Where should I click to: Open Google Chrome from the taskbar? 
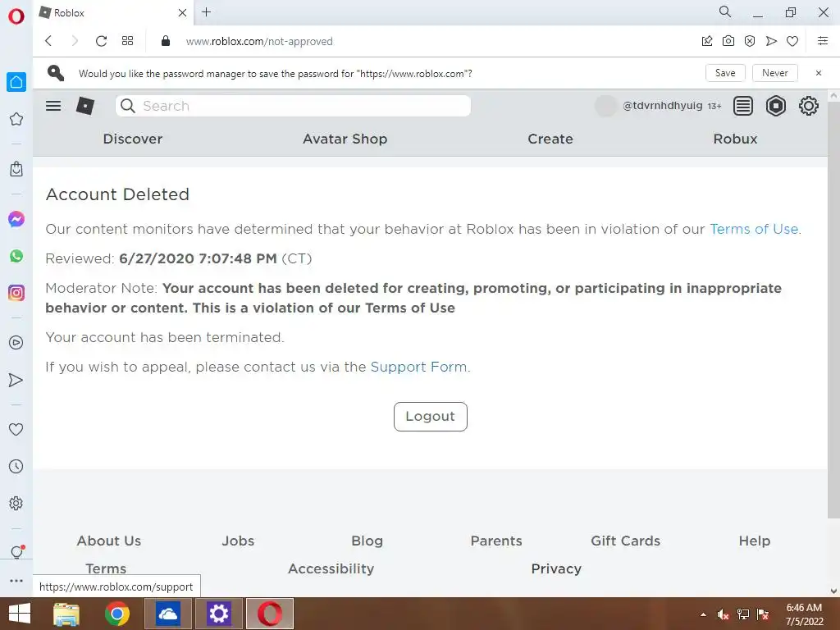point(116,614)
